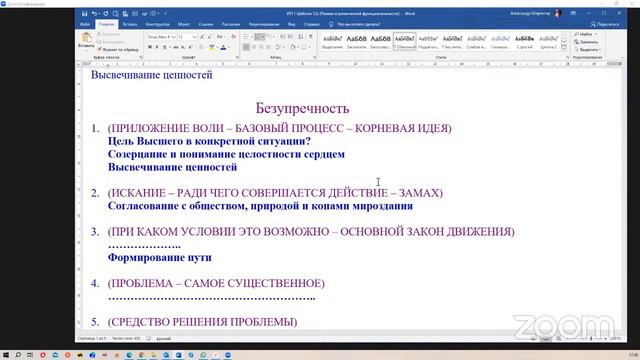The width and height of the screenshot is (640, 360).
Task: Click the Ribbon Display Options icon
Action: pyautogui.click(x=573, y=13)
